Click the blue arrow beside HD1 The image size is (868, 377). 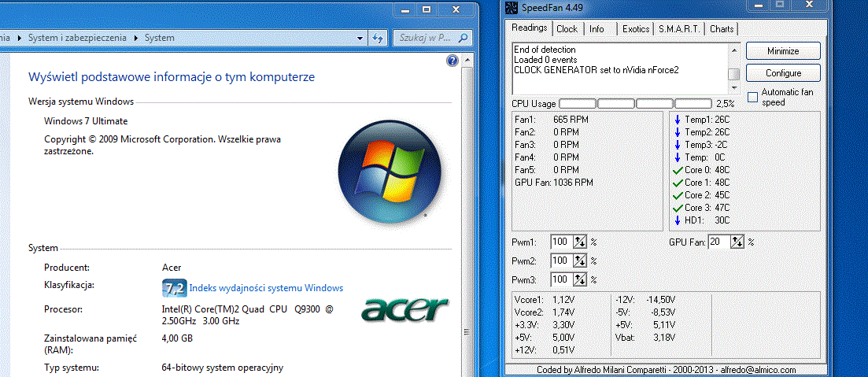(x=676, y=220)
